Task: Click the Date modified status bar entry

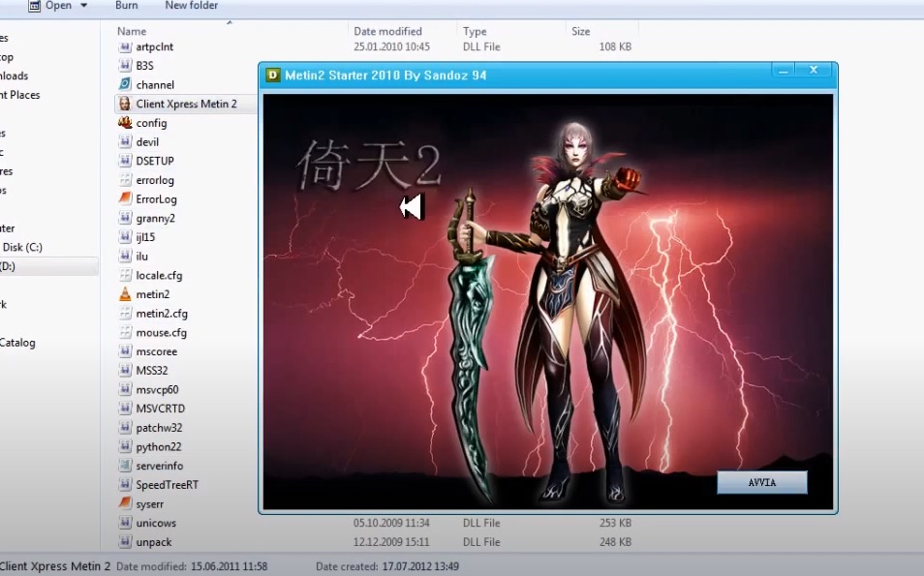Action: click(192, 566)
